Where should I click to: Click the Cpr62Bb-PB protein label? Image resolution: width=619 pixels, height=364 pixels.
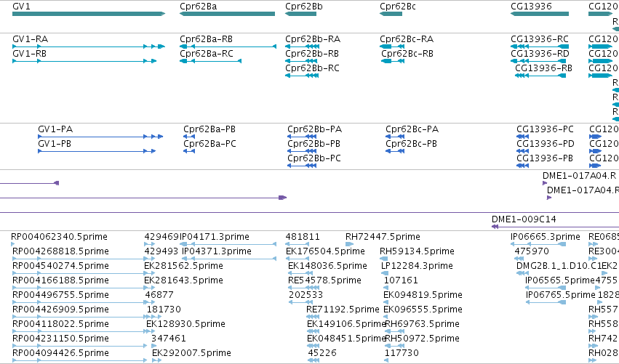tap(314, 144)
